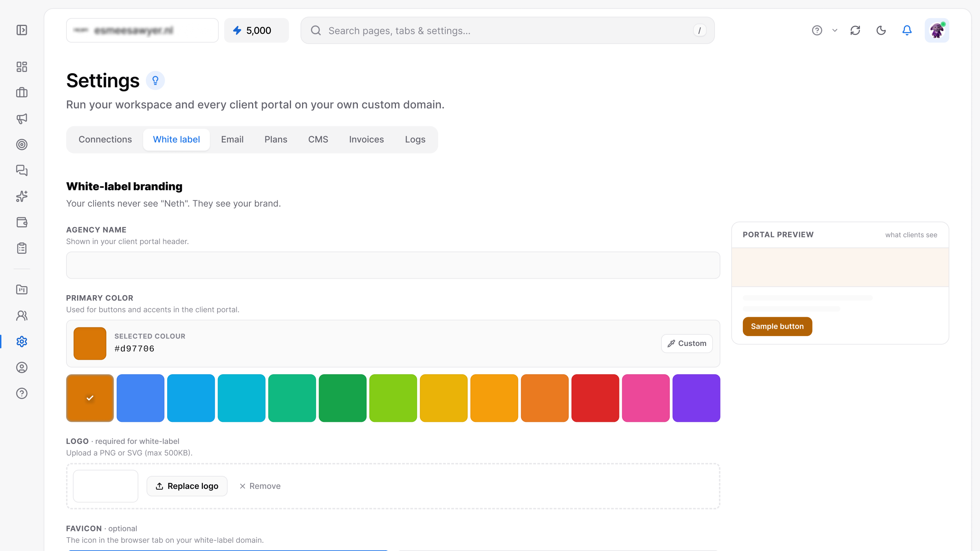This screenshot has height=551, width=980.
Task: Open the target goals icon
Action: coord(22,144)
